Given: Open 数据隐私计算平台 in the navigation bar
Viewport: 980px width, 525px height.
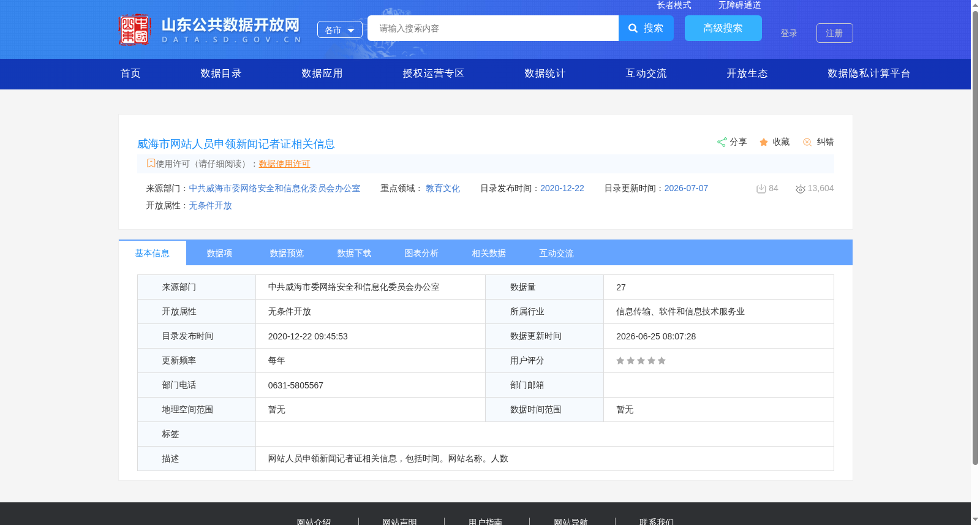Looking at the screenshot, I should click(x=869, y=74).
